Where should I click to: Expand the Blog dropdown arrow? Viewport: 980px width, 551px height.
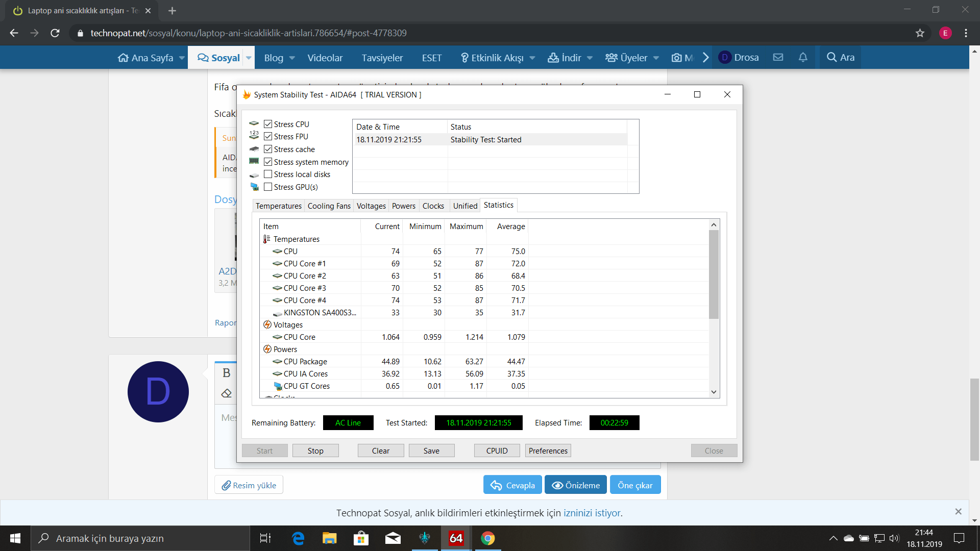pos(292,58)
